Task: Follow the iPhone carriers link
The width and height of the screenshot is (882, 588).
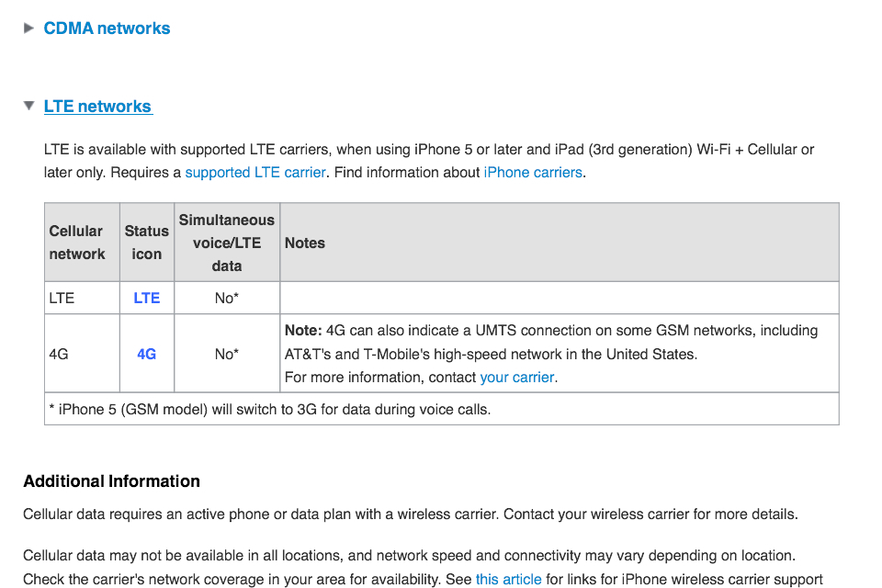Action: pos(533,172)
